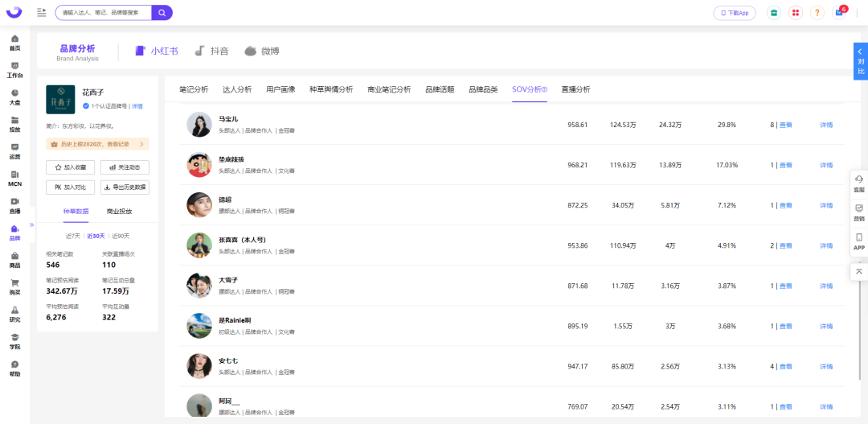Click 导出历史数据 button

pos(125,187)
